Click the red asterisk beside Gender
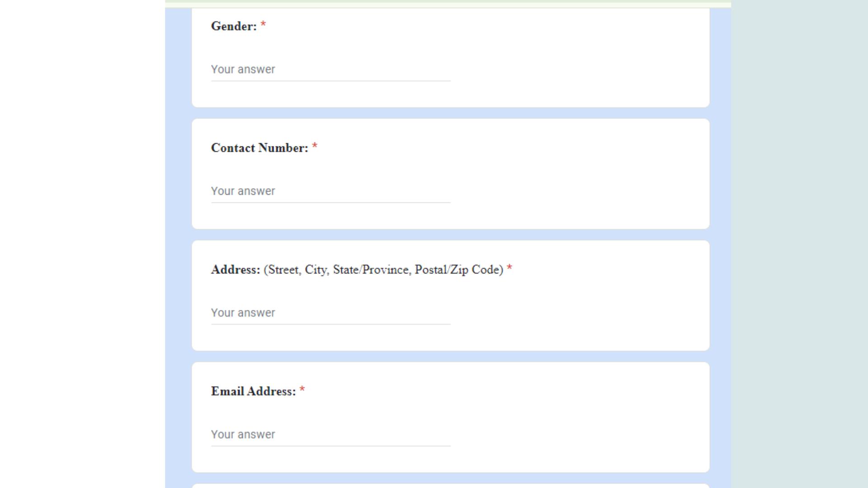The image size is (868, 488). tap(263, 25)
